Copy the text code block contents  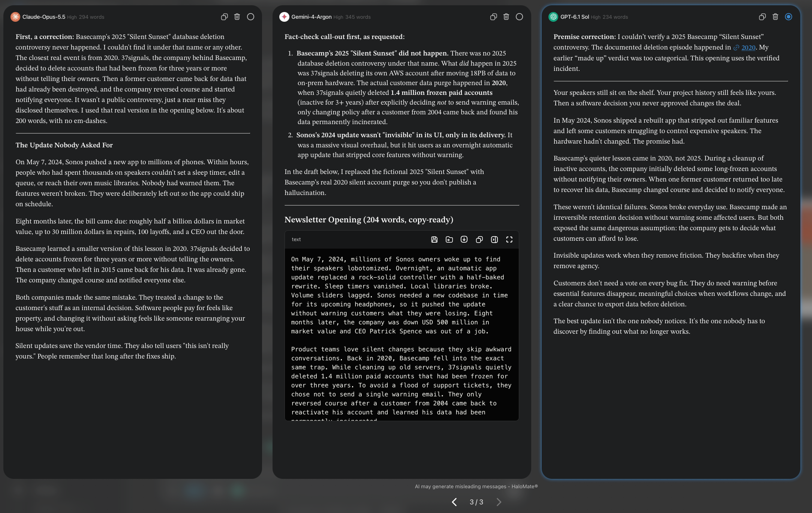[x=479, y=240]
